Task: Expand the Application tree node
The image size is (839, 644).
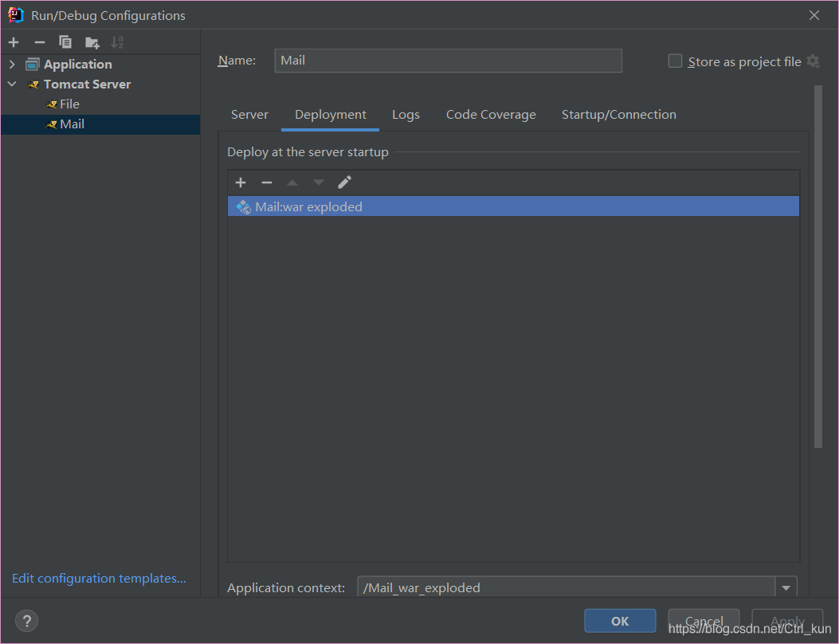Action: click(12, 65)
